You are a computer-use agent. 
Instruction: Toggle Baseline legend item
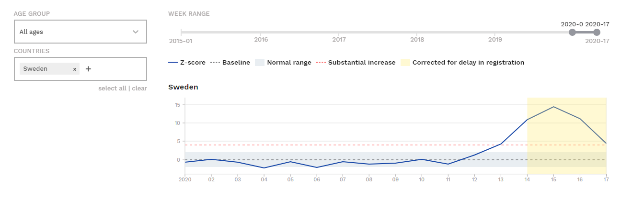(231, 63)
